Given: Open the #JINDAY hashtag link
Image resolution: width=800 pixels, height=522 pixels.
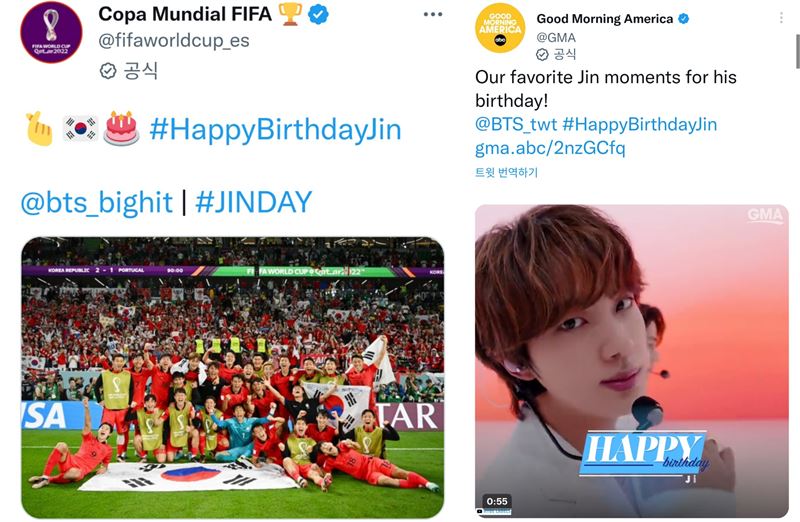Looking at the screenshot, I should tap(254, 202).
